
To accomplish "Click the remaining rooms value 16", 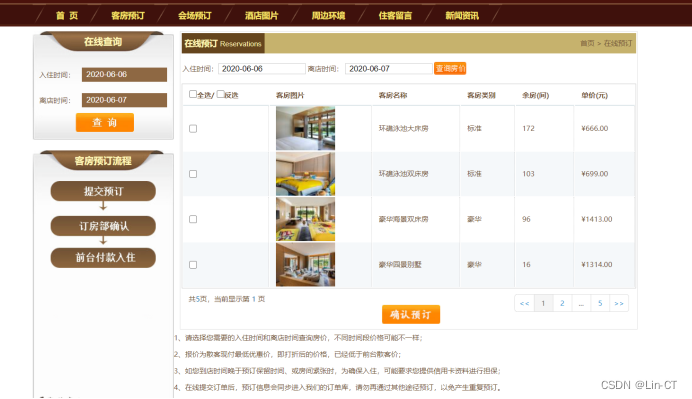I will (527, 265).
